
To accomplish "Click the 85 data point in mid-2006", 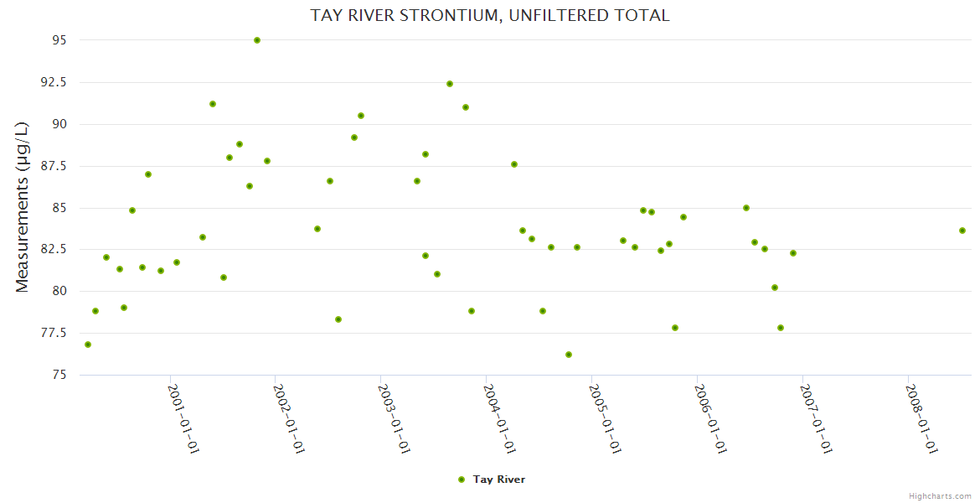I will (x=746, y=208).
